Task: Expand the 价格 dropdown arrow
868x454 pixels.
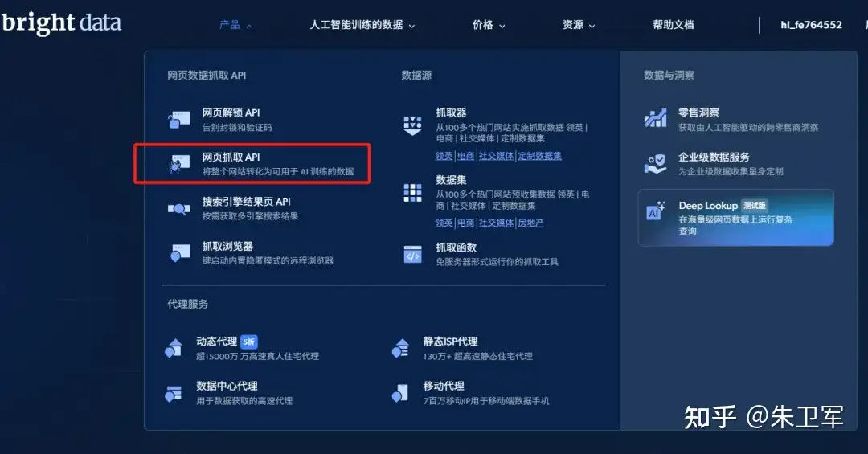Action: [502, 26]
